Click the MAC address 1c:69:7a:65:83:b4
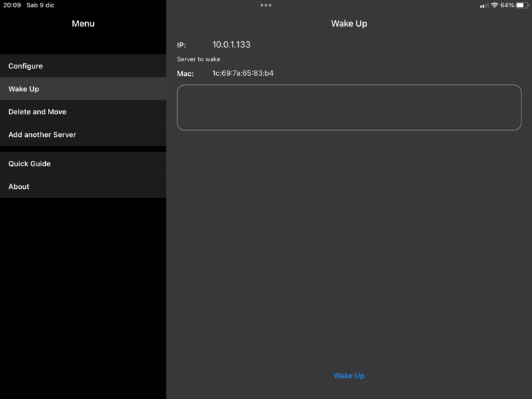 [x=243, y=73]
